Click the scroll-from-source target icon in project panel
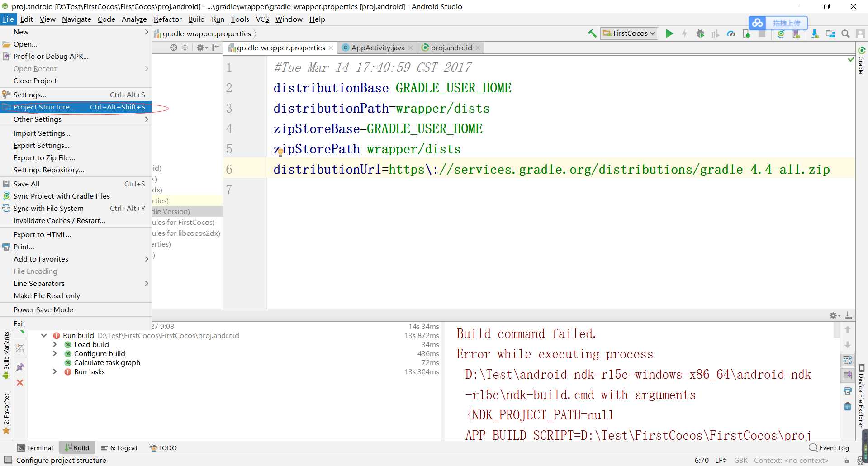868x466 pixels. click(173, 48)
